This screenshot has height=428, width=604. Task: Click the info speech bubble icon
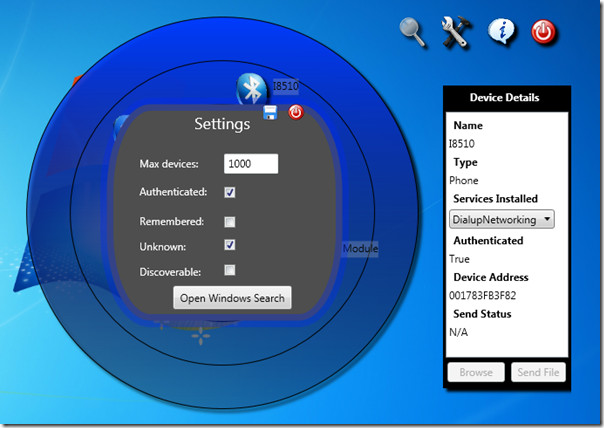click(501, 31)
